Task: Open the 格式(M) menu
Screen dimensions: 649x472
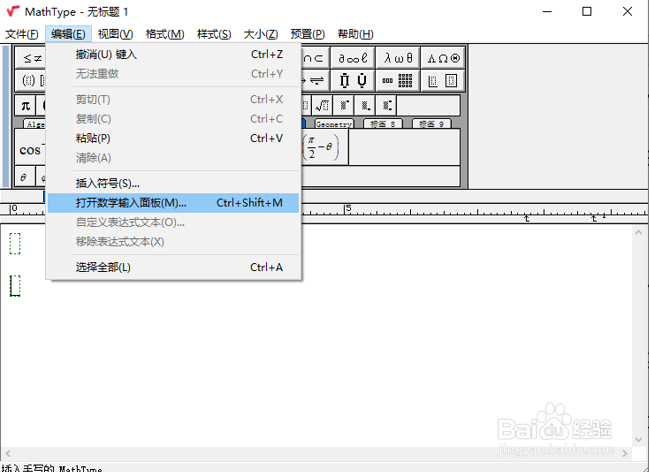Action: click(165, 34)
